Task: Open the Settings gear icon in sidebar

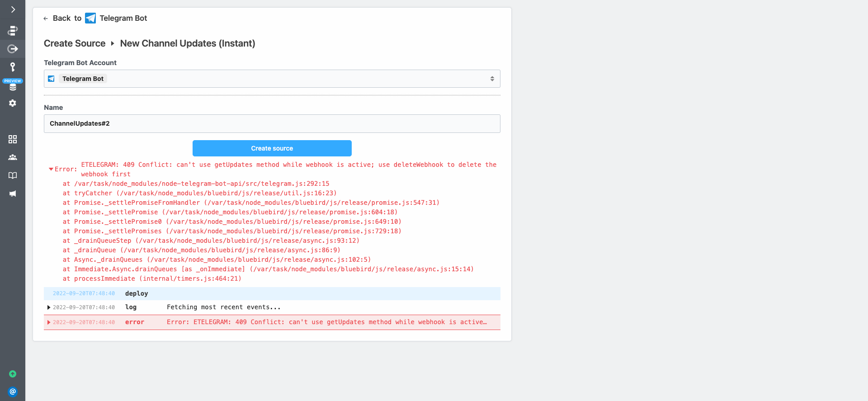Action: point(13,103)
